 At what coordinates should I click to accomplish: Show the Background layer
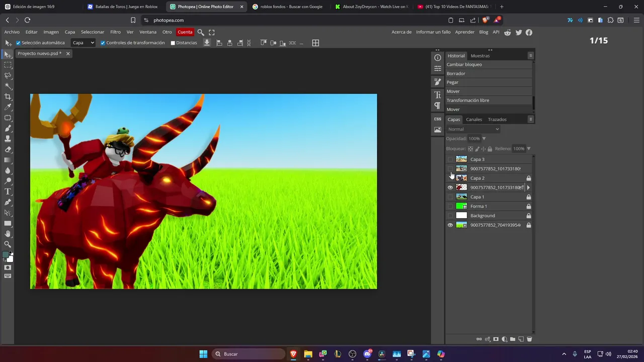click(x=450, y=216)
